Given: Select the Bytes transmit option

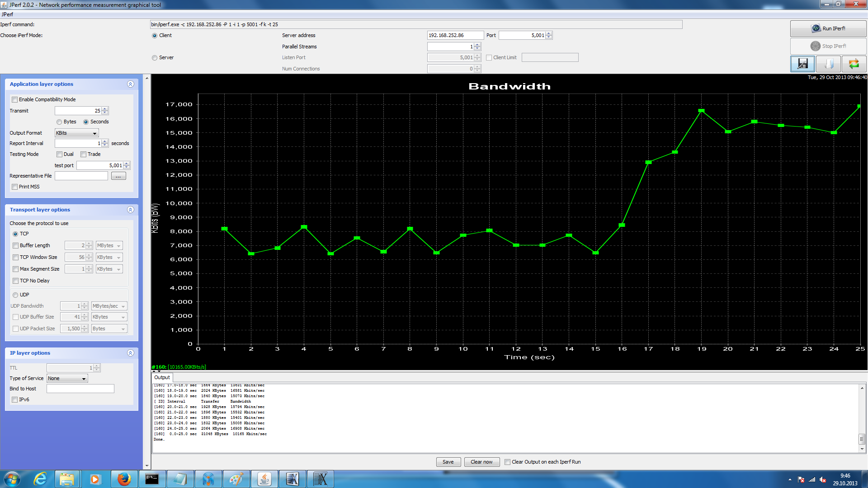Looking at the screenshot, I should coord(59,122).
